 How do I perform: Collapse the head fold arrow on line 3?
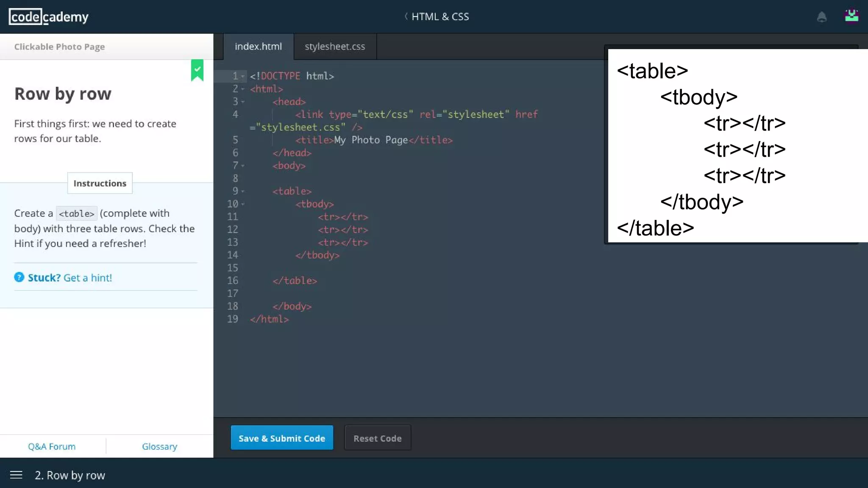(x=243, y=102)
